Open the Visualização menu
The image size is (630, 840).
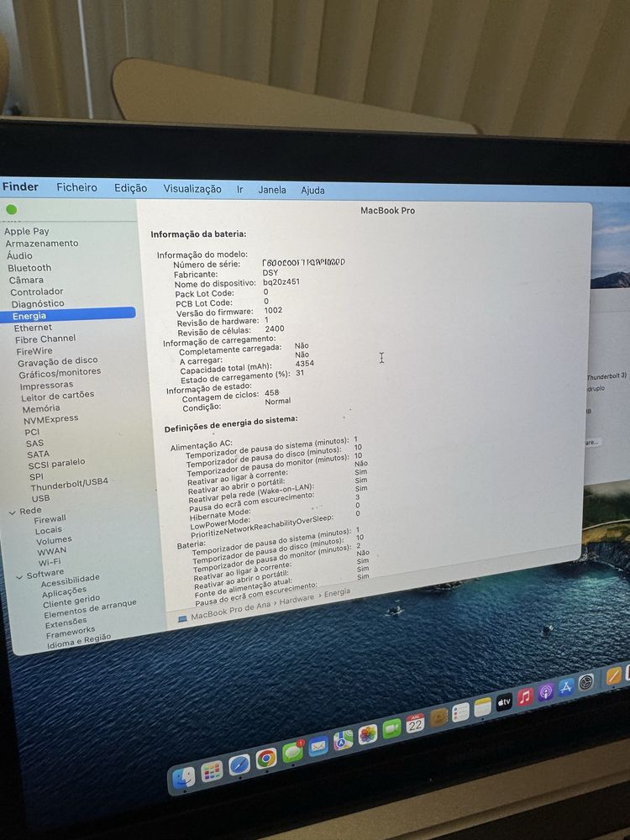click(192, 188)
